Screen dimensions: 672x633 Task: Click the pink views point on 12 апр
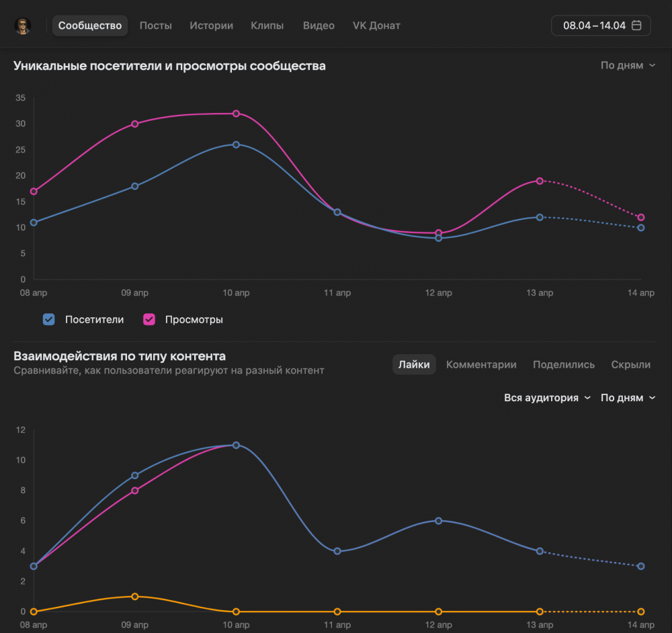coord(438,233)
